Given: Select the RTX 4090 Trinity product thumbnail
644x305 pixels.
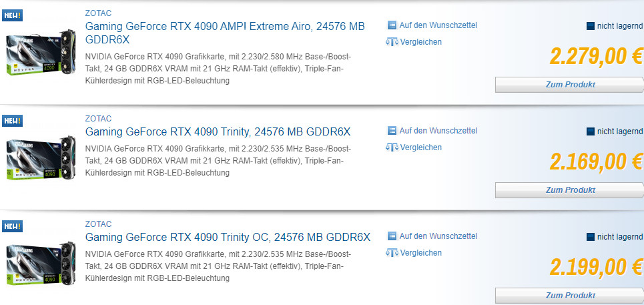Looking at the screenshot, I should (x=41, y=158).
